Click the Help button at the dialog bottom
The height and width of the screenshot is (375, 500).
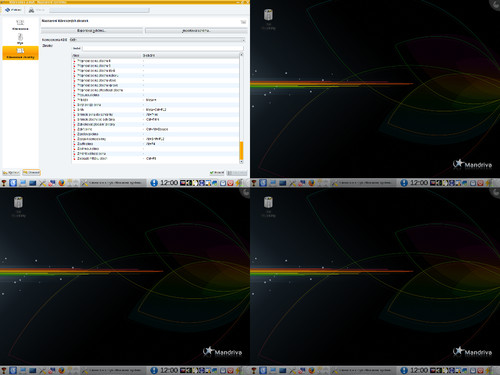11,173
